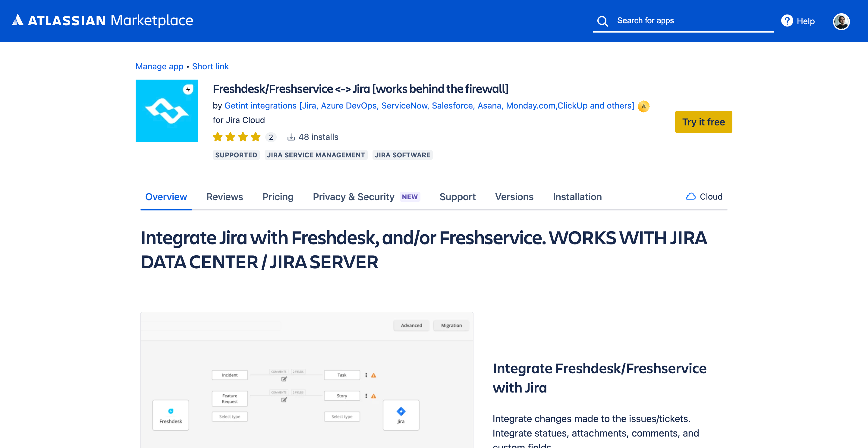Viewport: 868px width, 448px height.
Task: Click the Freshdesk connector card
Action: click(x=171, y=415)
